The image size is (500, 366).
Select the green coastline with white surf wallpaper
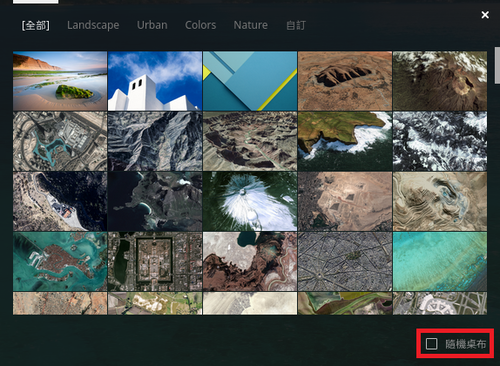[x=345, y=141]
